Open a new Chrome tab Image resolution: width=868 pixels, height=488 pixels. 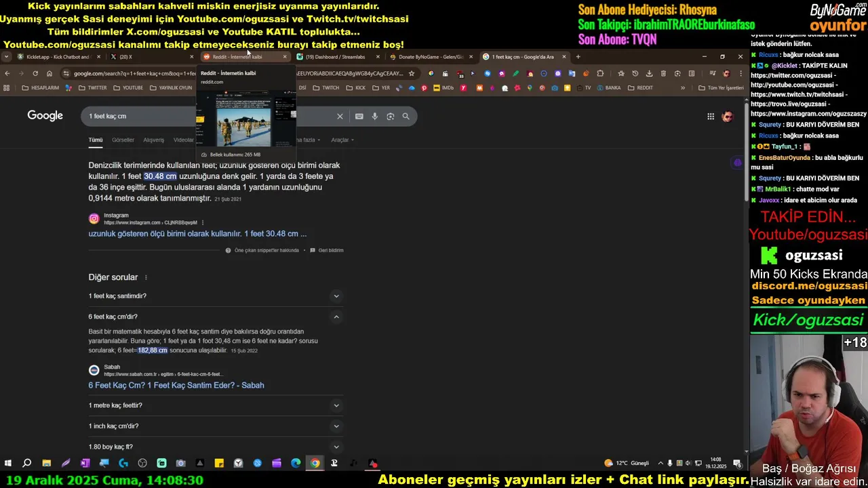578,57
